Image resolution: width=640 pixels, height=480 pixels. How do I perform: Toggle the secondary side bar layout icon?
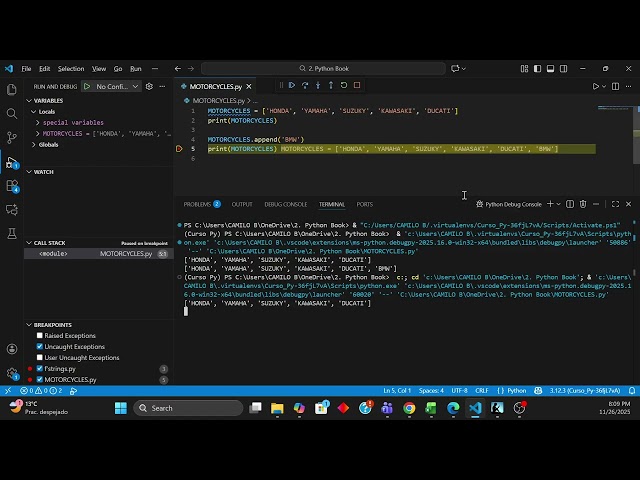564,69
